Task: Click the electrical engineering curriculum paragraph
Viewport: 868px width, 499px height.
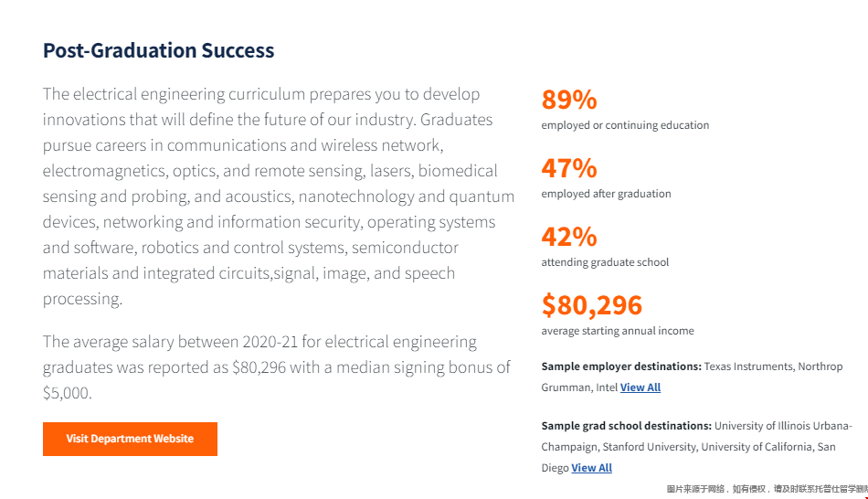Action: (x=279, y=196)
